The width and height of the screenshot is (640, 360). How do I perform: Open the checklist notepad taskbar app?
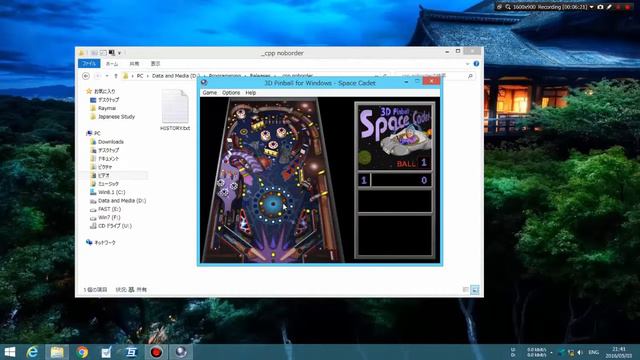click(107, 352)
